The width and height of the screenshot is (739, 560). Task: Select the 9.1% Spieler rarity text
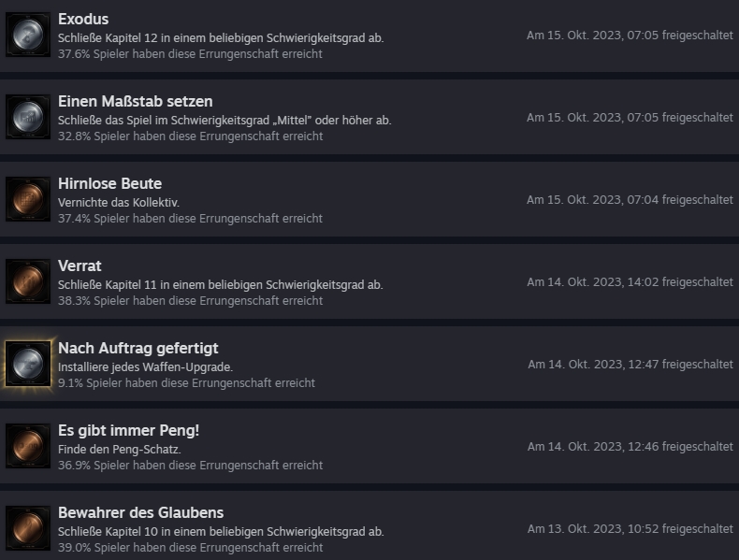tap(186, 383)
